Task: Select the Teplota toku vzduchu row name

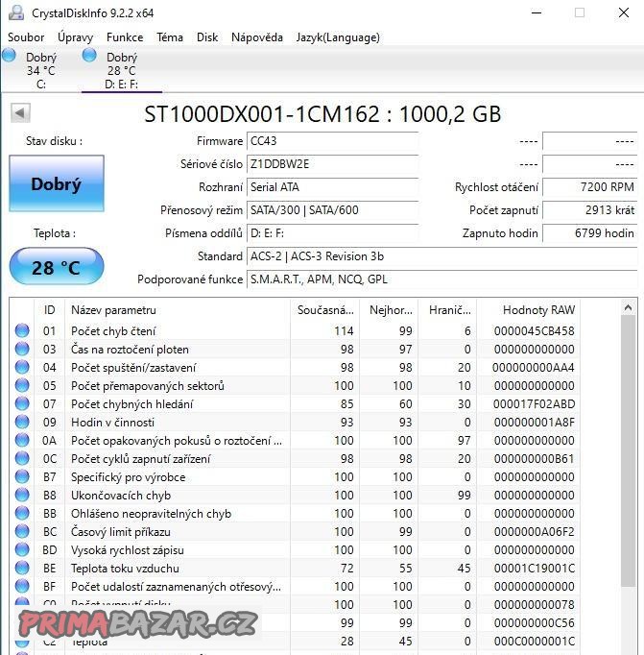Action: coord(125,569)
